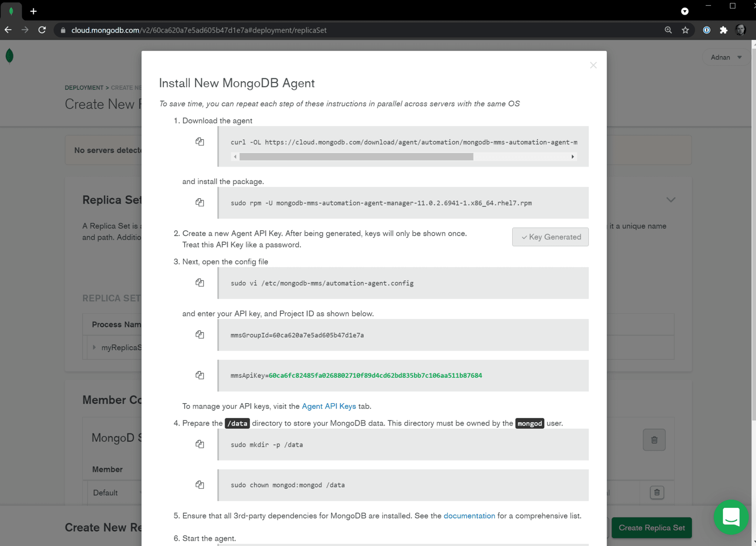
Task: Open a new browser tab
Action: coord(33,11)
